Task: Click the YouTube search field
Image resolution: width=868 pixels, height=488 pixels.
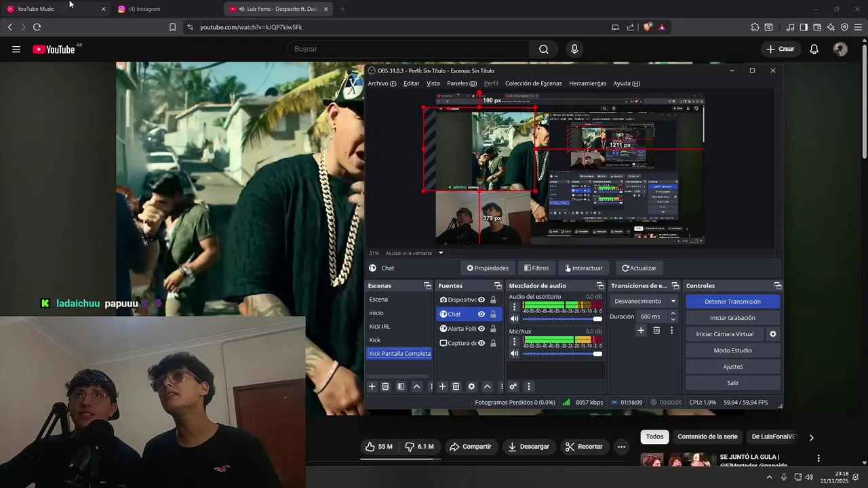Action: coord(408,49)
